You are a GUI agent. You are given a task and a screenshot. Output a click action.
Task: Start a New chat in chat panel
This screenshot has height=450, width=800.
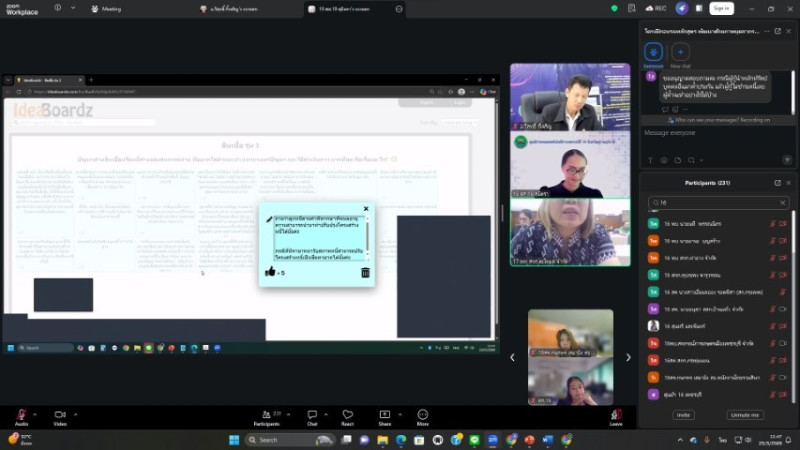[x=681, y=52]
